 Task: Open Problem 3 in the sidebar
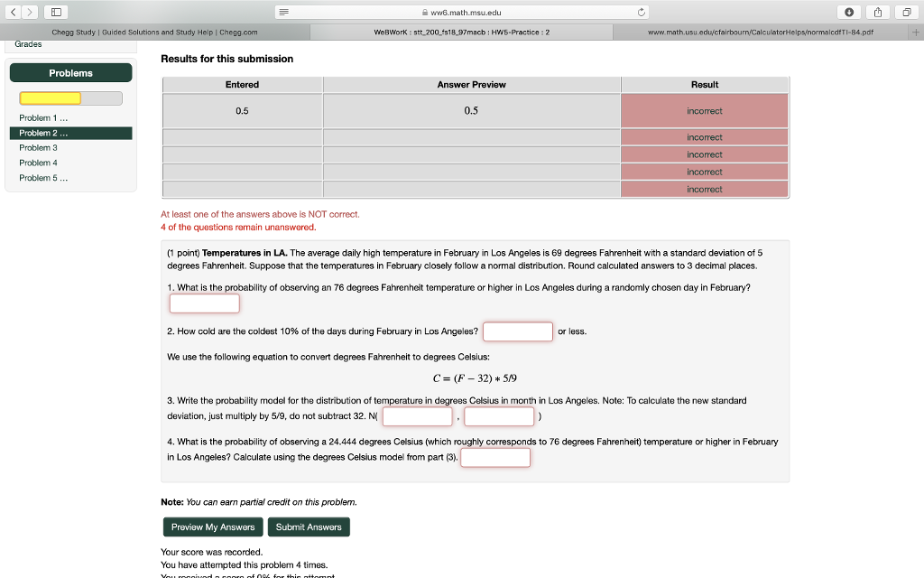37,147
